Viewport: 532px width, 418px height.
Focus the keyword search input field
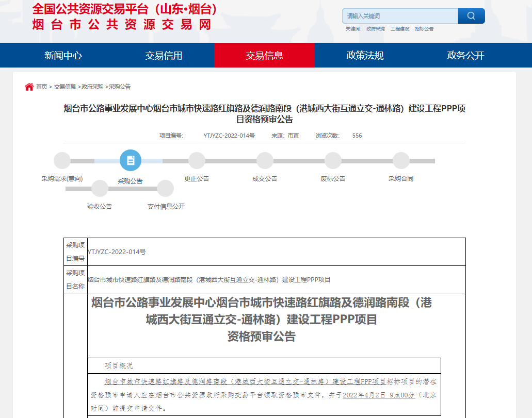[400, 16]
